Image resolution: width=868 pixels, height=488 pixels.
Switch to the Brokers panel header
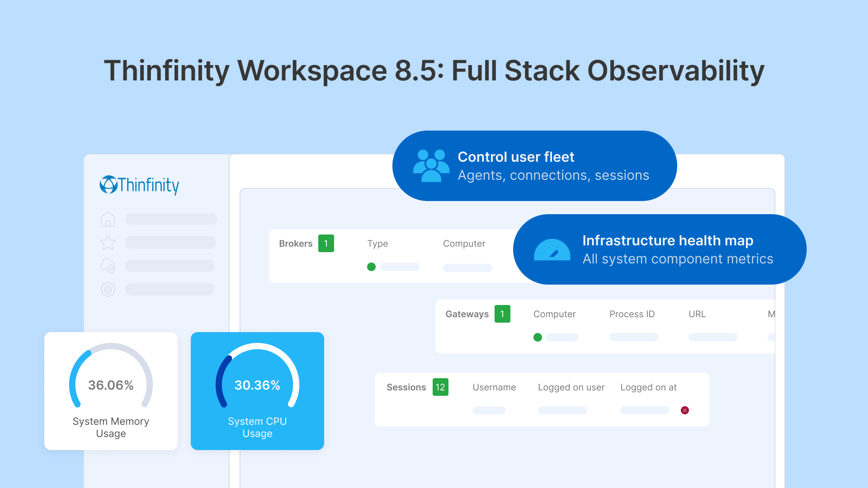296,244
